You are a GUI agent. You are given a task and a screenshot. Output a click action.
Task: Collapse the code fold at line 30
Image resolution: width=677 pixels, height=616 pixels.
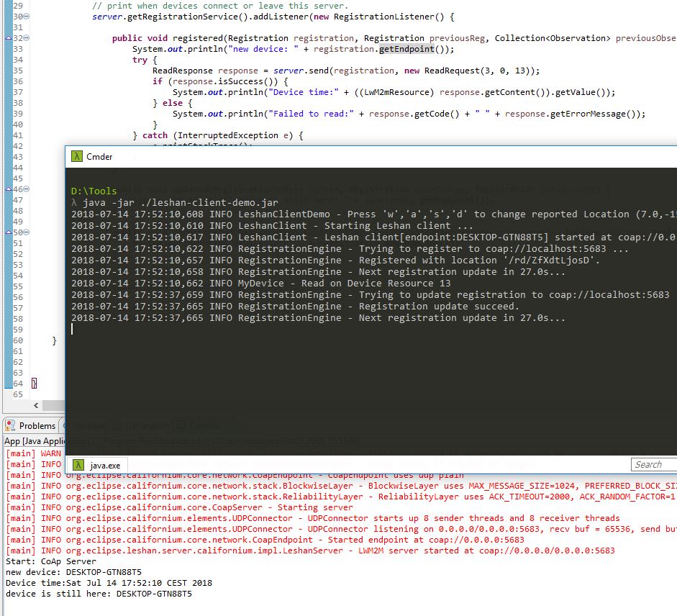tap(27, 17)
